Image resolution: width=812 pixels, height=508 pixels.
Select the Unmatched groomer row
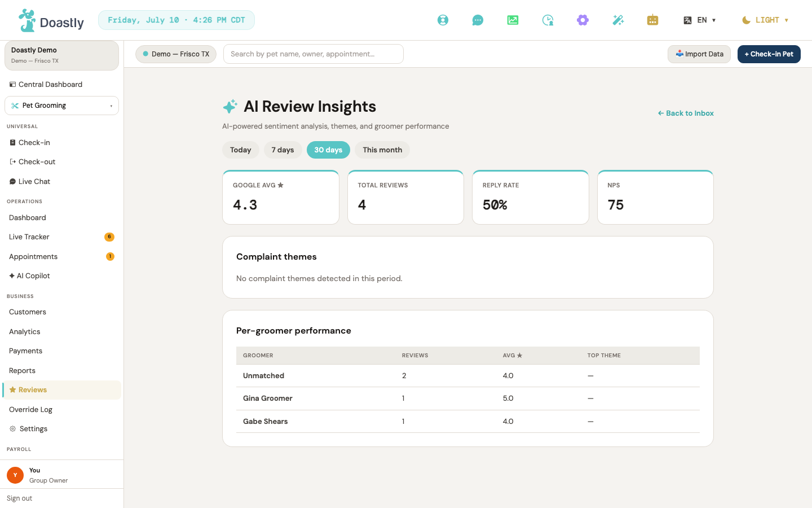(x=468, y=376)
